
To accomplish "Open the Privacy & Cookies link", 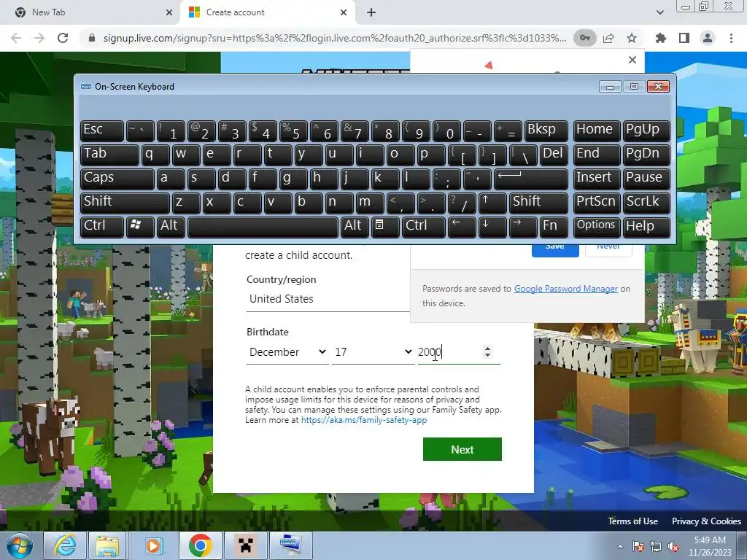I will 706,521.
